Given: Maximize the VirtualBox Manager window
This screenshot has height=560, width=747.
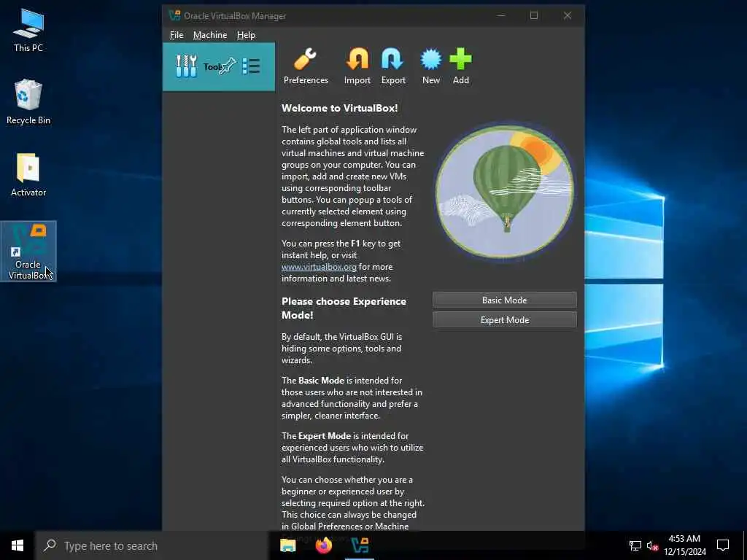Looking at the screenshot, I should (534, 15).
